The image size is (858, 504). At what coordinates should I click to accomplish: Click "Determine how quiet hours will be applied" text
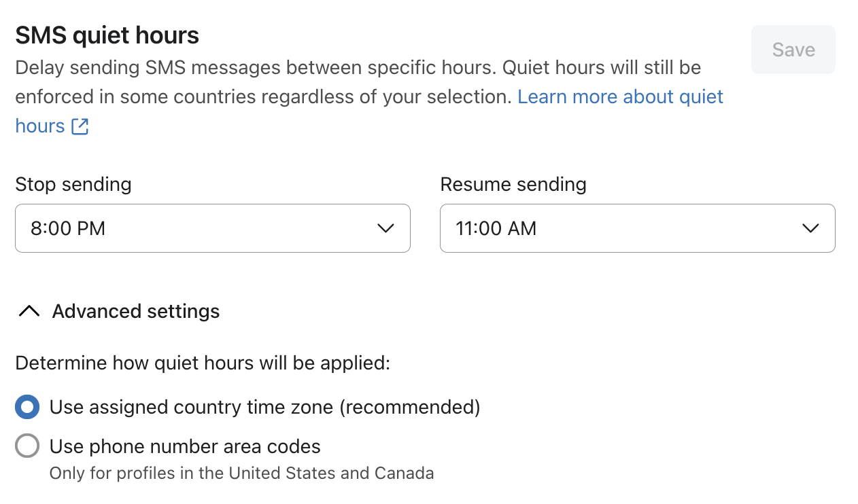[203, 363]
